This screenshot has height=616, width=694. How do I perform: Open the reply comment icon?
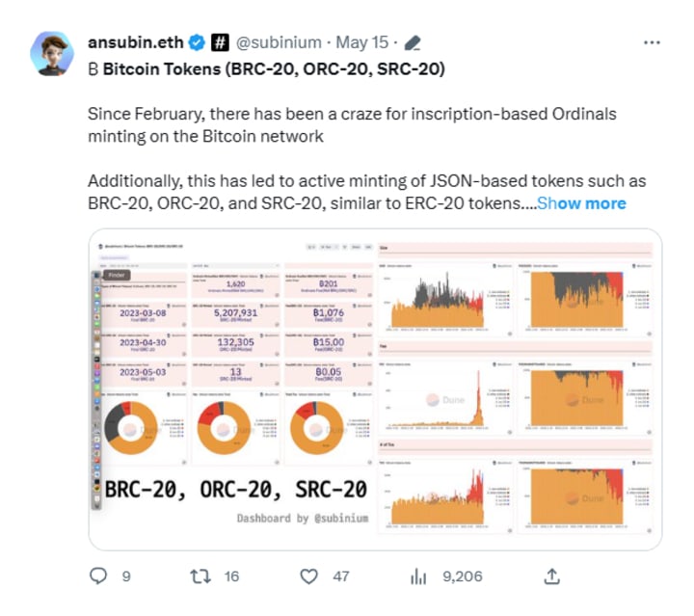tap(97, 576)
